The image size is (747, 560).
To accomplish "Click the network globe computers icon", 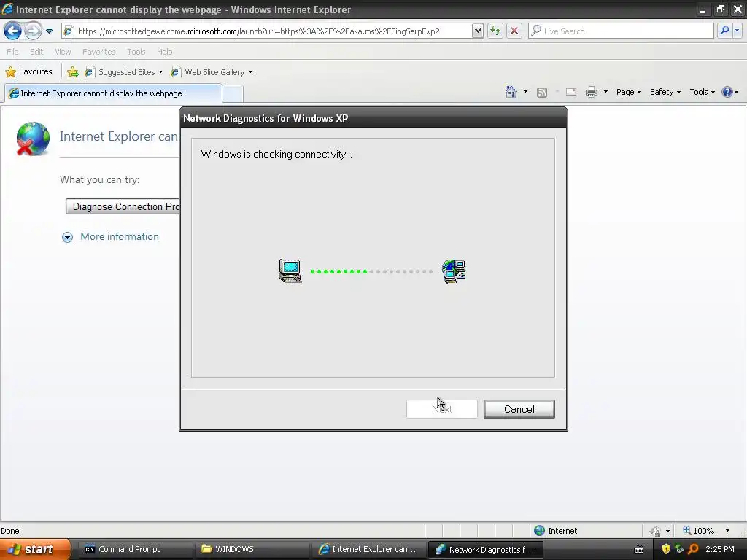I will coord(454,271).
